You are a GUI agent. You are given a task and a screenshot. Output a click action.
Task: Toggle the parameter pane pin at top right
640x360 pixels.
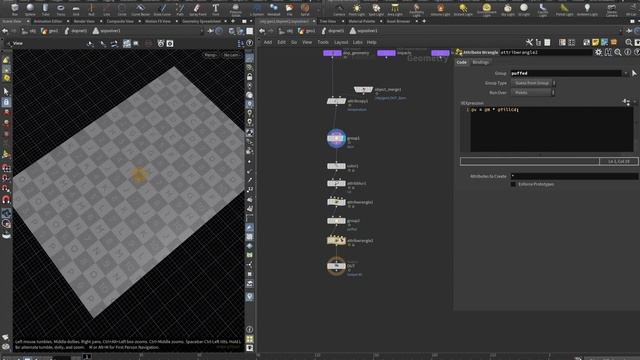click(x=629, y=31)
